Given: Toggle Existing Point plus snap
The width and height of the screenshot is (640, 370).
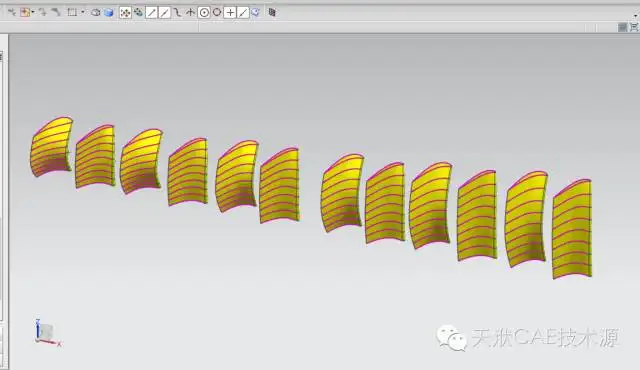Looking at the screenshot, I should click(230, 13).
